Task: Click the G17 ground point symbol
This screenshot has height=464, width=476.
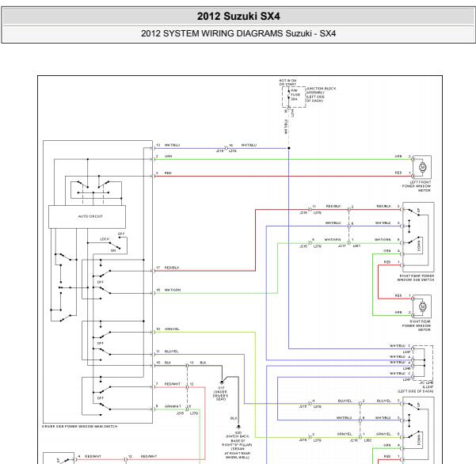Action: [x=222, y=382]
